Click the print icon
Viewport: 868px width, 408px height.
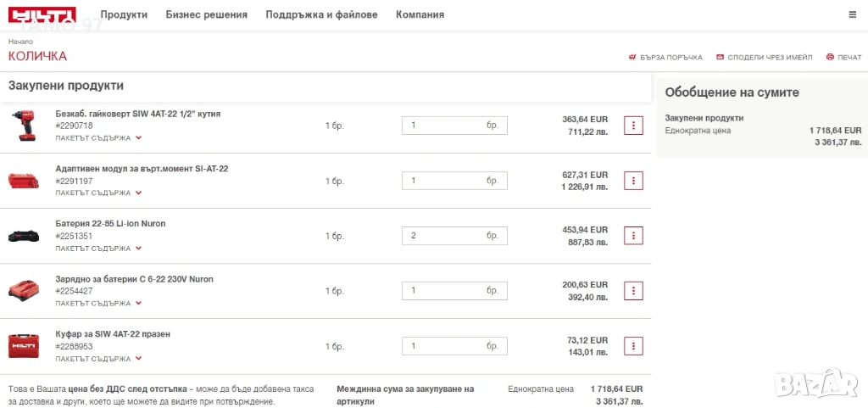[830, 58]
